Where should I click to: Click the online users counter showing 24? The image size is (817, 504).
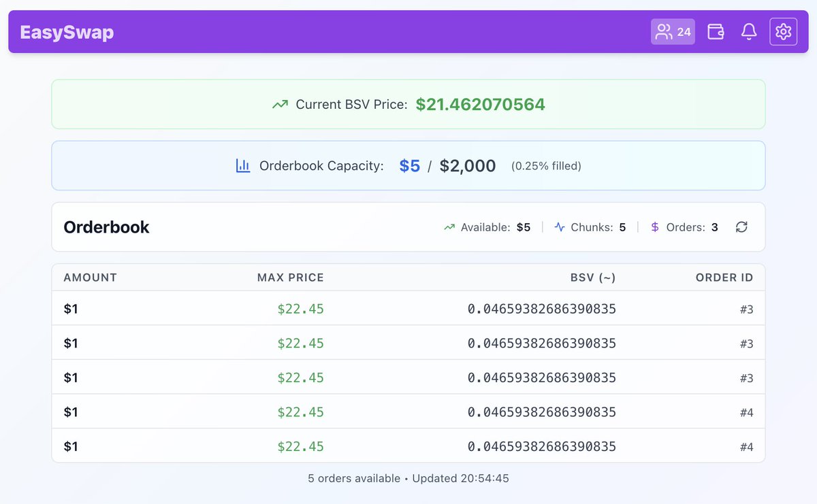tap(673, 31)
